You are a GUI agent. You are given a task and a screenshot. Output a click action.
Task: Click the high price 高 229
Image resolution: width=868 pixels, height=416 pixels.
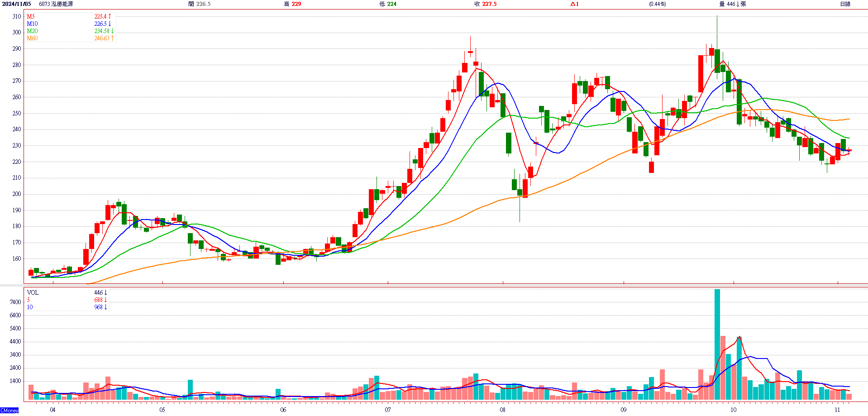click(x=292, y=4)
